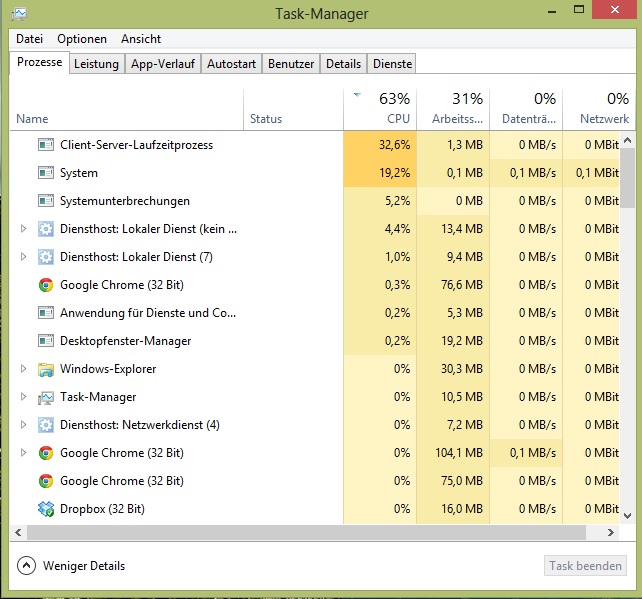Expand Diensthost: Netzwerkdienst (4) group
This screenshot has width=642, height=599.
point(23,425)
